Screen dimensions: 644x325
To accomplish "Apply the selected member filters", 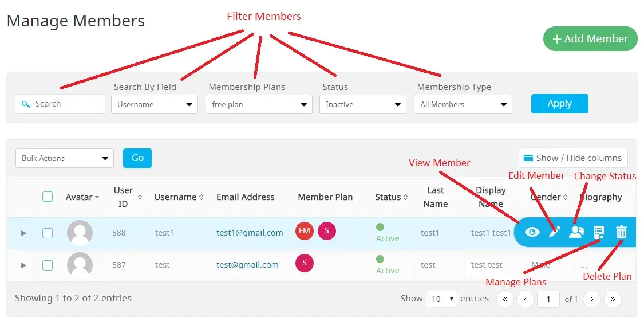I will (559, 104).
